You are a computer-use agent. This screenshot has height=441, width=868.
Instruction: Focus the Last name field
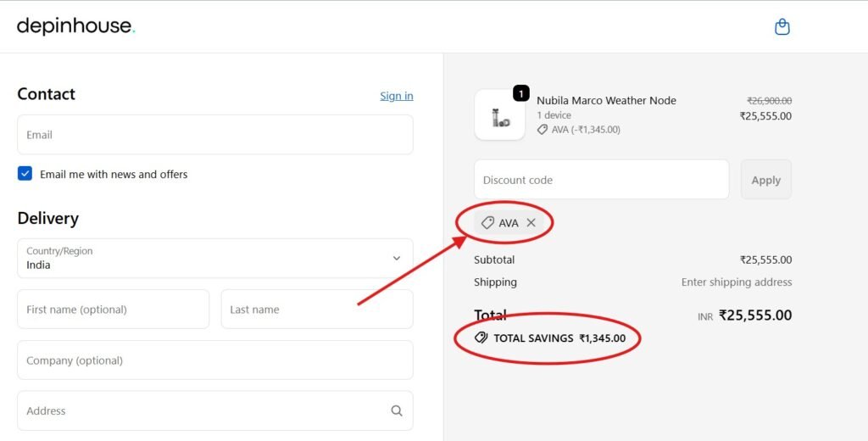click(317, 310)
